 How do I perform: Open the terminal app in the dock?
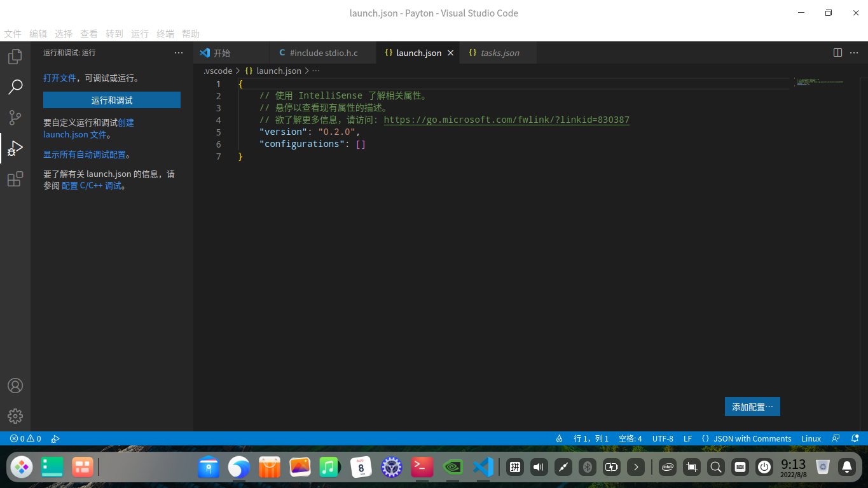422,468
